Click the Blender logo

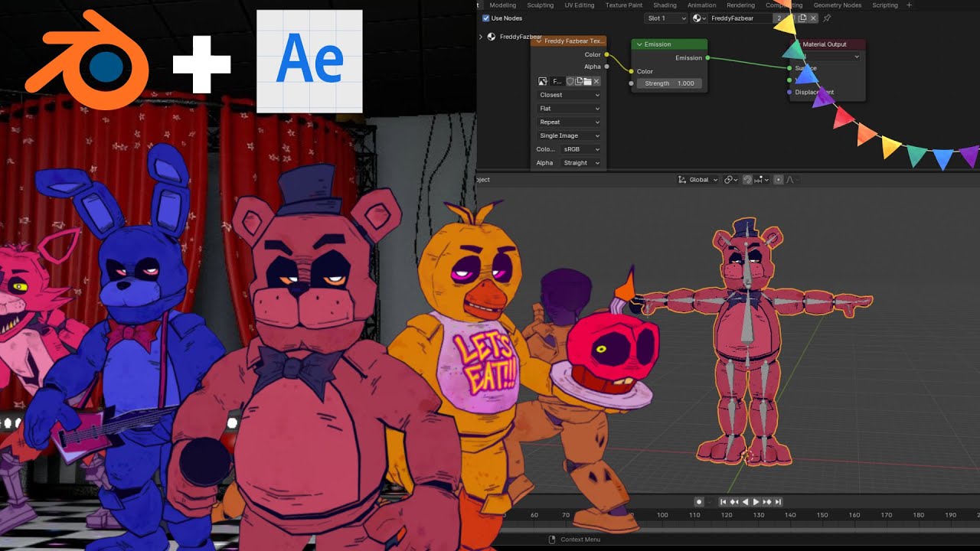pyautogui.click(x=88, y=60)
